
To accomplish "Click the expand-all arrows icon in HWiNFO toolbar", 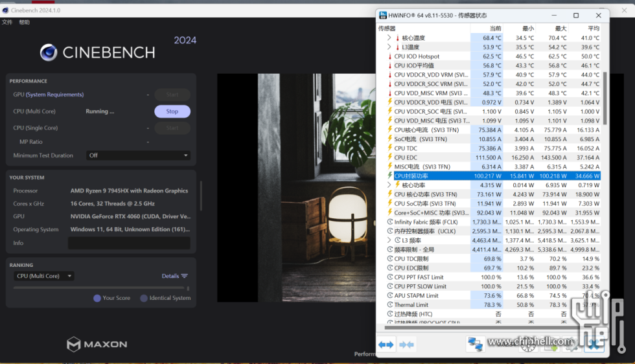I will point(386,345).
